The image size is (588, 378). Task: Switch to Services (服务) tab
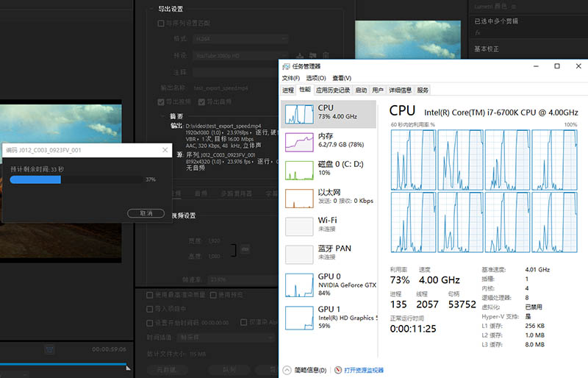423,90
